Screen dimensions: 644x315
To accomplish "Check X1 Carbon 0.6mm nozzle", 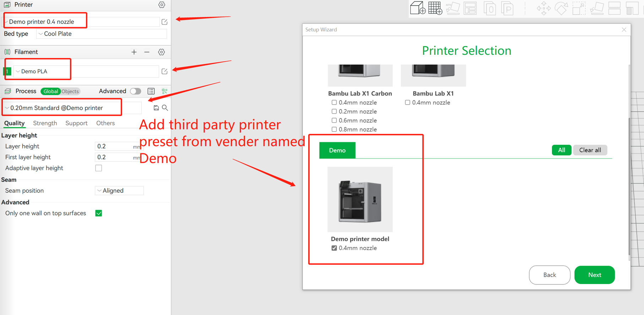I will point(334,121).
